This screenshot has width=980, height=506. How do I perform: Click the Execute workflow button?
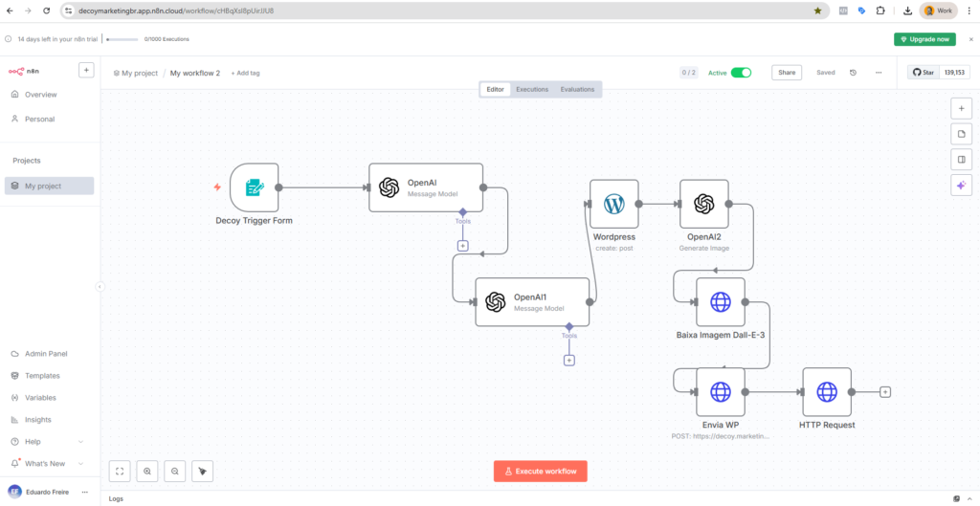[541, 471]
